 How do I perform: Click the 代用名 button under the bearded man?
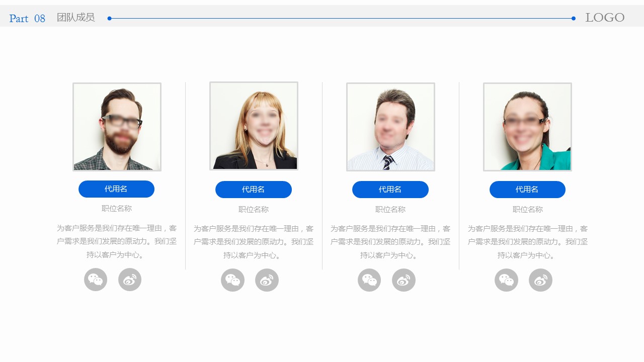116,189
